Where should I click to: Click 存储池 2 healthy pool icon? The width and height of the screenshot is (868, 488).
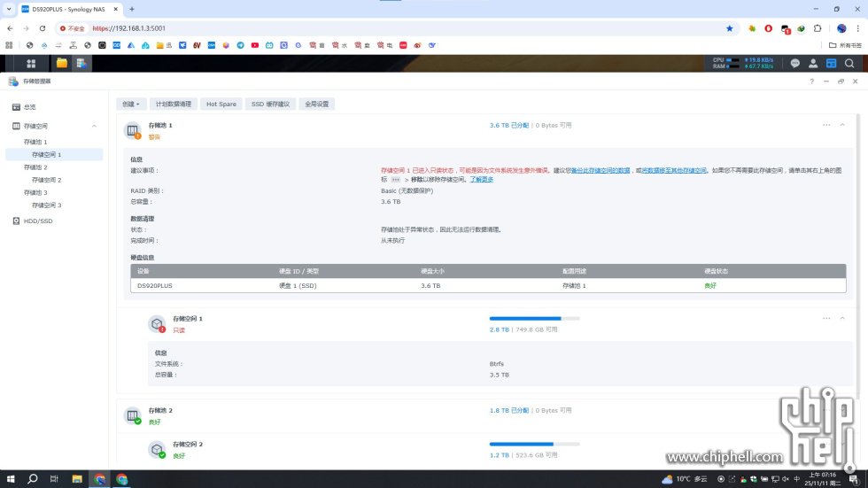[x=133, y=415]
